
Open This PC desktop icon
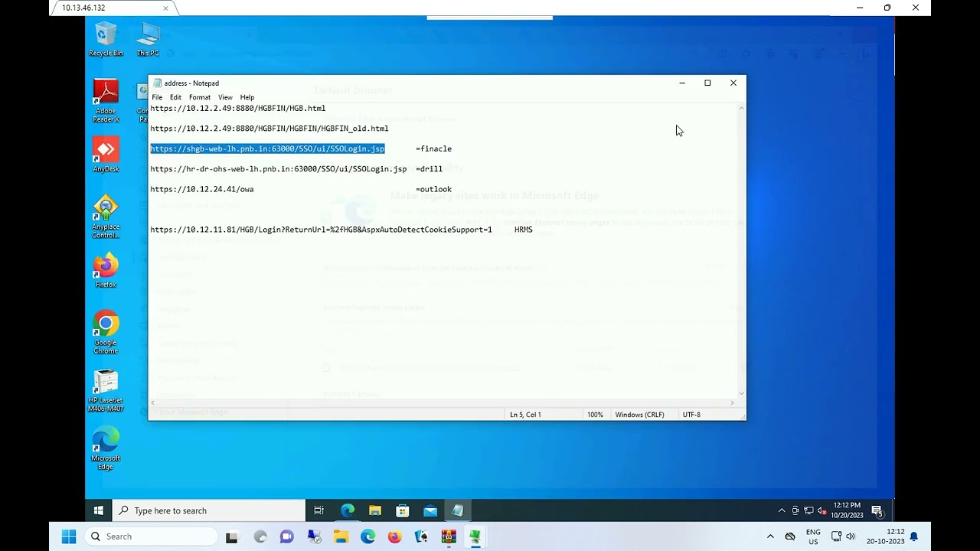click(x=148, y=39)
